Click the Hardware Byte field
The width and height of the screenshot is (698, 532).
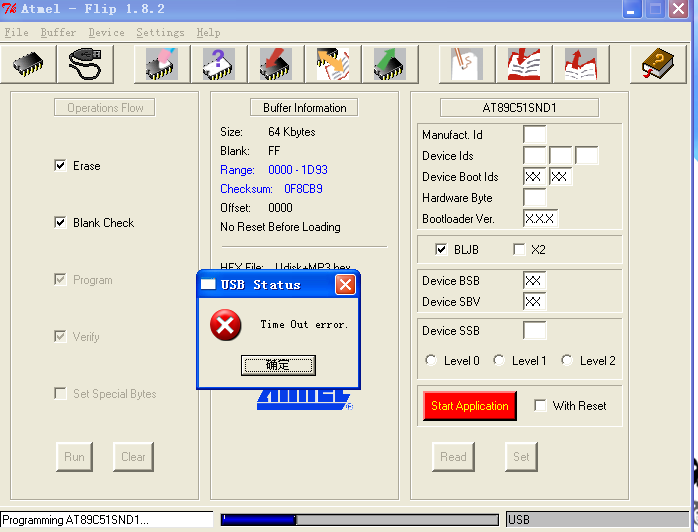535,198
